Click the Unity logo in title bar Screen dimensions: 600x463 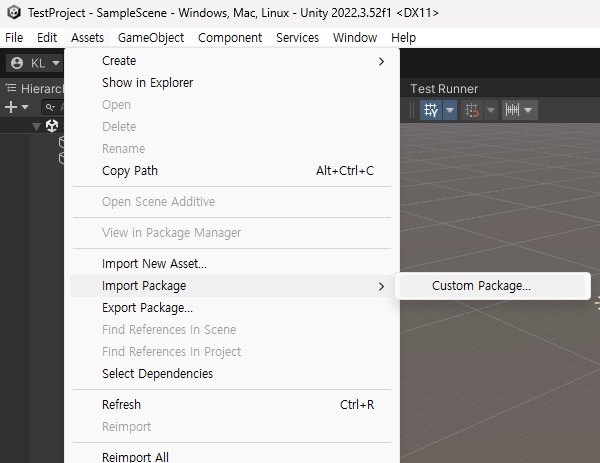click(14, 12)
